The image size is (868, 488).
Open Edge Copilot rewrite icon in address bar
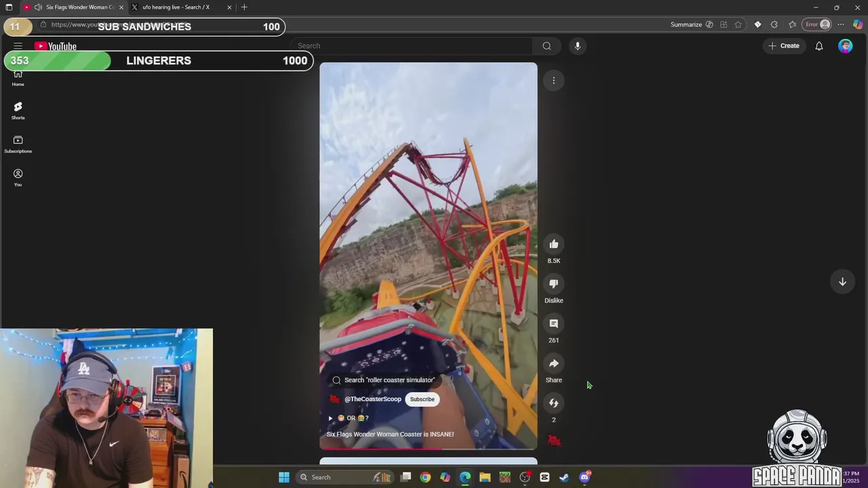(709, 24)
